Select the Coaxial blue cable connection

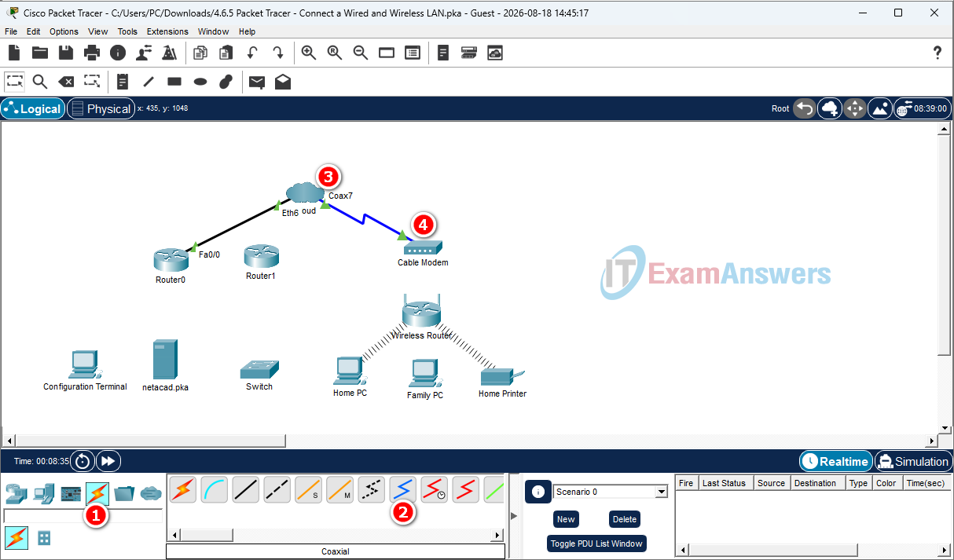click(x=402, y=490)
